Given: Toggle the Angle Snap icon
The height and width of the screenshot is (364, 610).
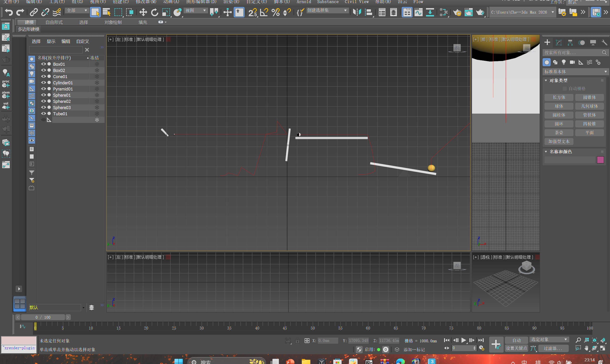Looking at the screenshot, I should (x=264, y=12).
